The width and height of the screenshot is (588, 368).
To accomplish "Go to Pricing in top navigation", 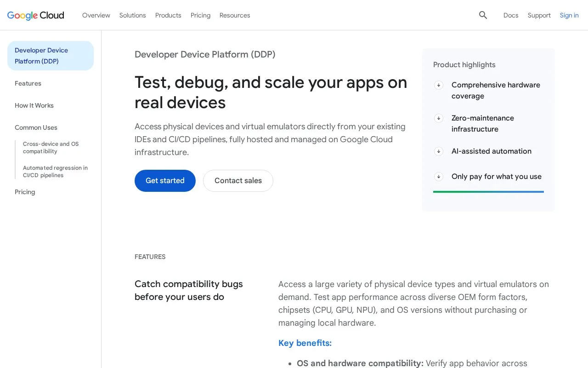I will (200, 15).
